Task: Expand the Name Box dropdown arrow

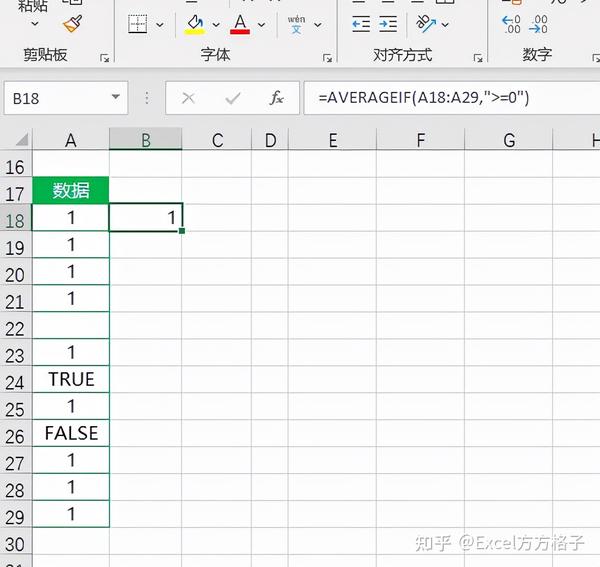Action: 116,97
